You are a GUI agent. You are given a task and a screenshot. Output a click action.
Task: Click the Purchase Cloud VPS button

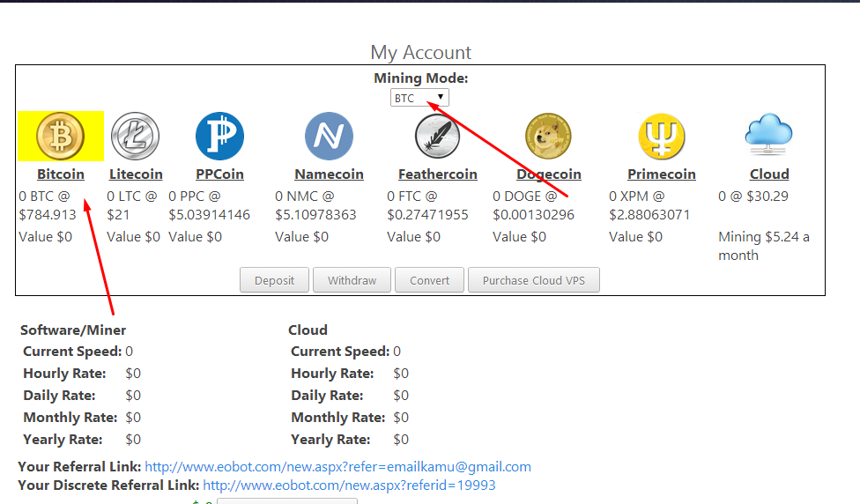533,280
